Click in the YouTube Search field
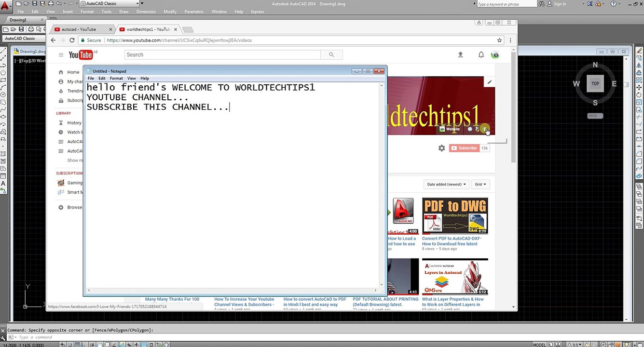The image size is (644, 347). (x=222, y=54)
